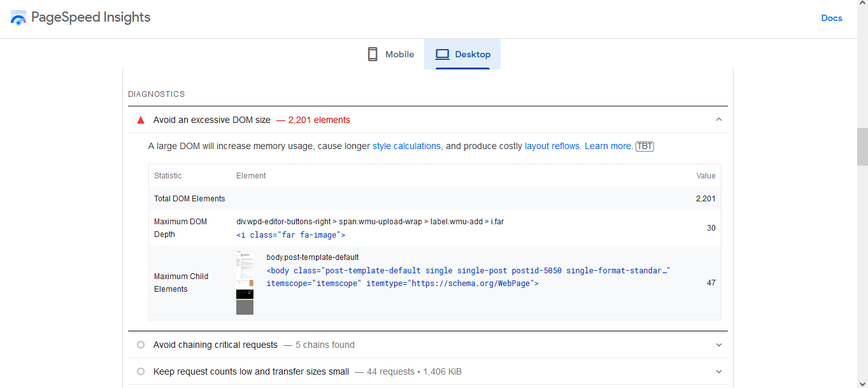Click Keep request counts low title
Screen dimensions: 868x388
coord(251,371)
